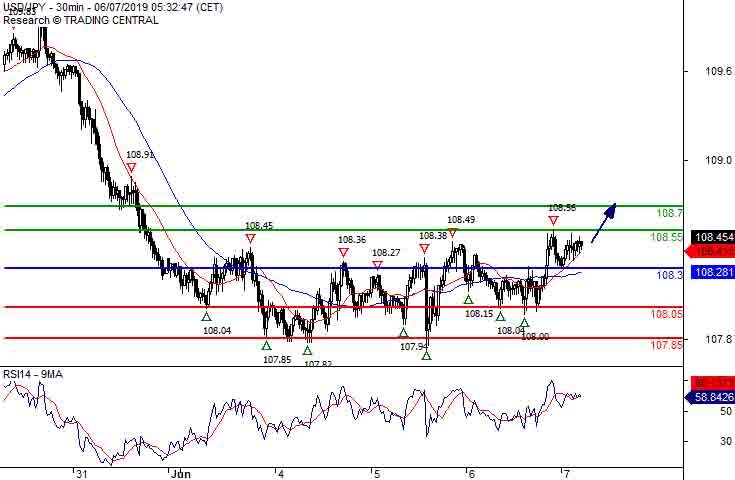Screen dimensions: 735x480
Task: Click the red down-triangle marker under 108.27
Action: 378,265
